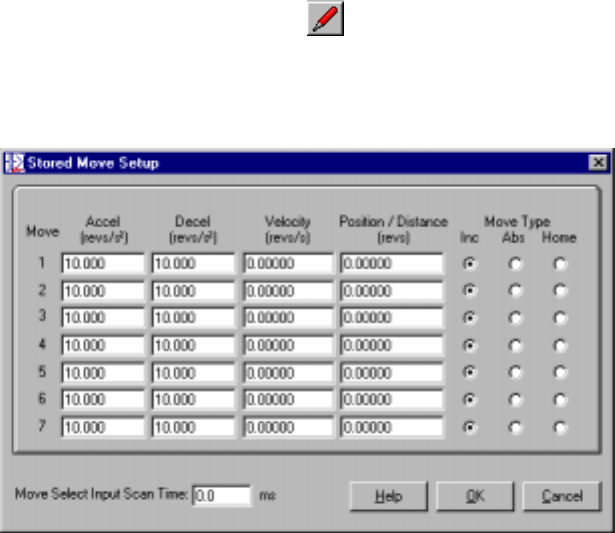
Task: Click the Velocity field for Move 2
Action: click(285, 291)
